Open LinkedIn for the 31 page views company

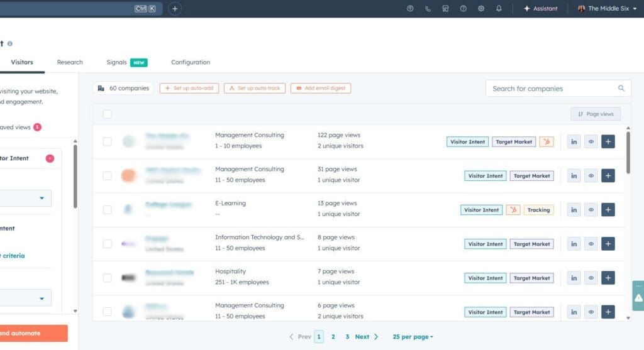pyautogui.click(x=574, y=175)
